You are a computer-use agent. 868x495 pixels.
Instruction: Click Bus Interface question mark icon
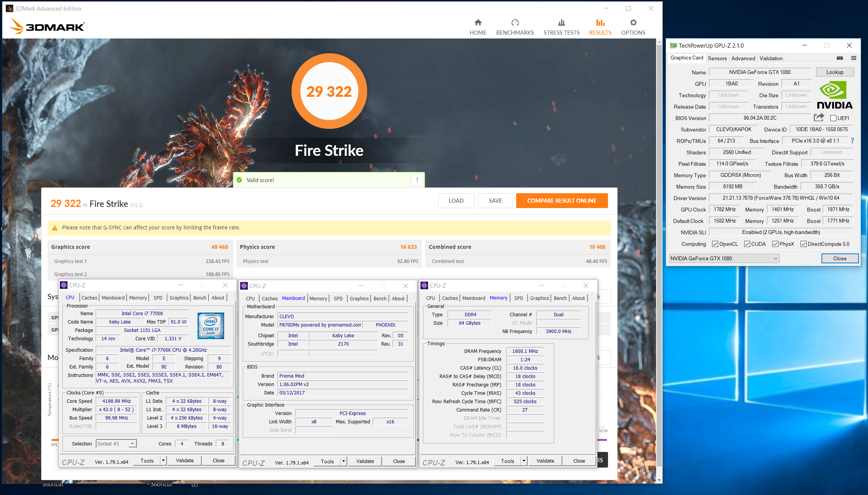tap(852, 141)
